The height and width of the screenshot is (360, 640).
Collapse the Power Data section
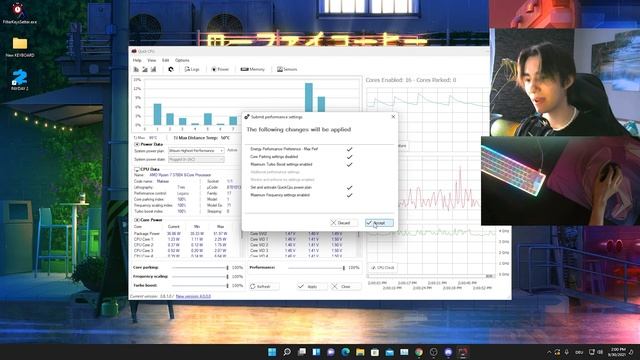(137, 144)
